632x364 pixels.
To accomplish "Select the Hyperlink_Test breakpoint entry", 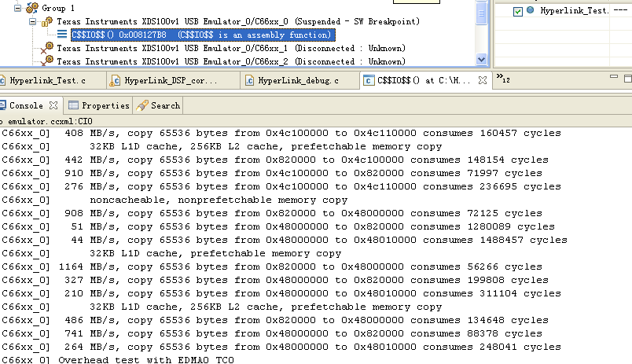I will 574,11.
